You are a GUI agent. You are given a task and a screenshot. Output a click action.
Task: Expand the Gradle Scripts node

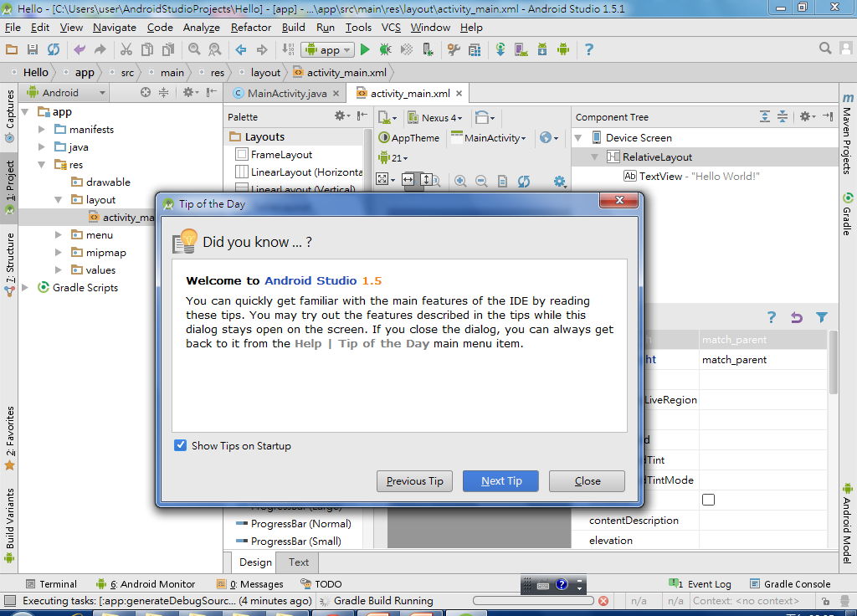coord(24,288)
